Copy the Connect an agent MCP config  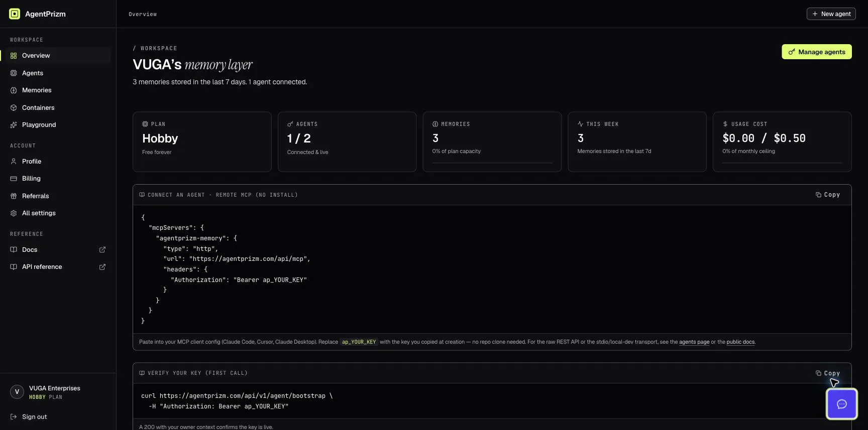click(827, 195)
